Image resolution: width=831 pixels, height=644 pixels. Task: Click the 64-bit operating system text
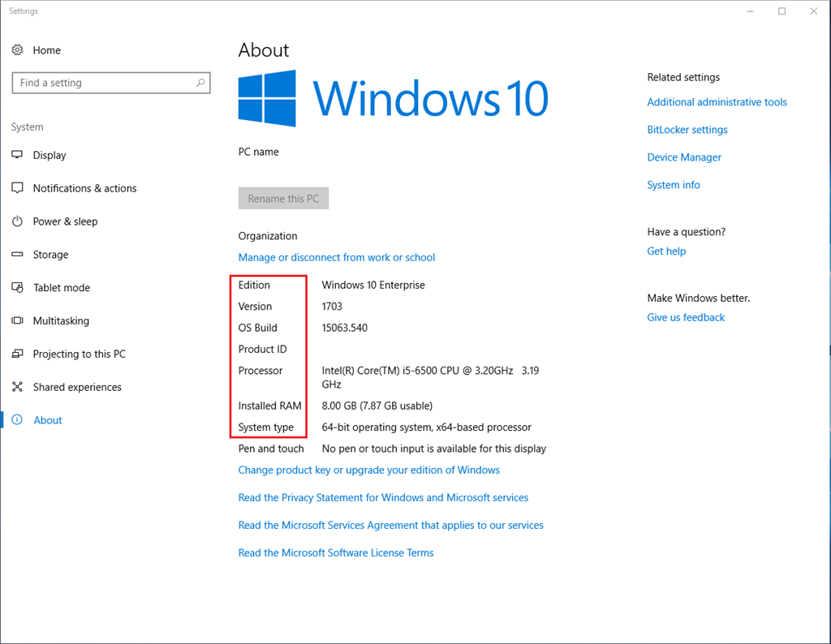426,427
